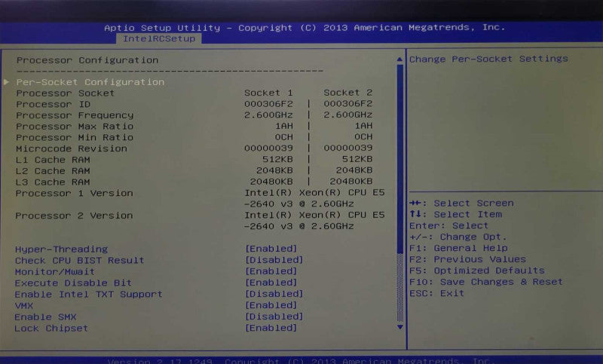Click the Socket 2 column header

coord(348,93)
